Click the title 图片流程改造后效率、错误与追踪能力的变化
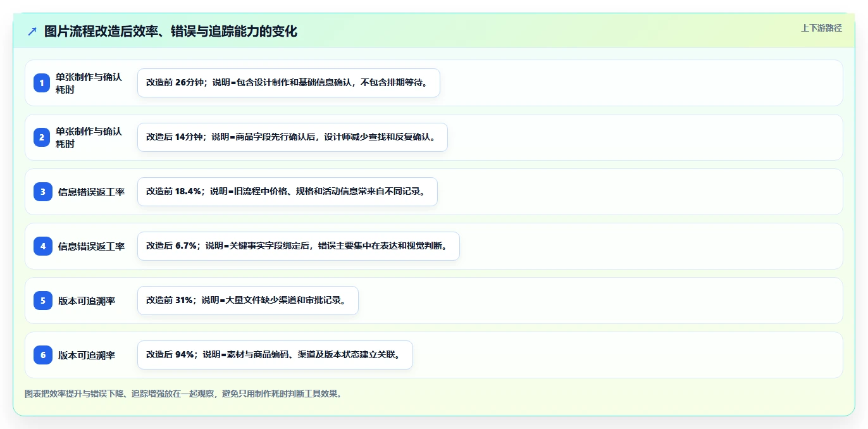The image size is (868, 429). [x=171, y=31]
